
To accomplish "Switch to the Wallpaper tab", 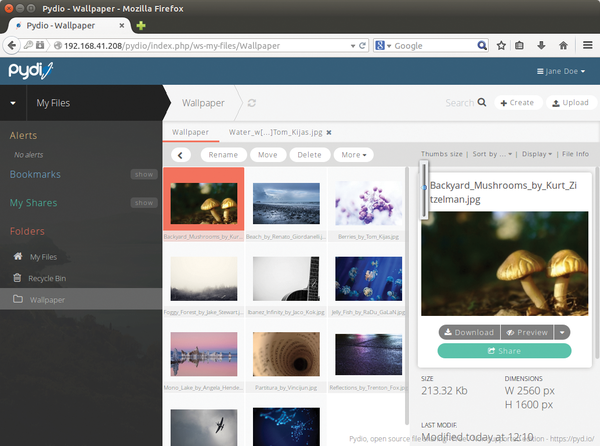I will (x=191, y=132).
